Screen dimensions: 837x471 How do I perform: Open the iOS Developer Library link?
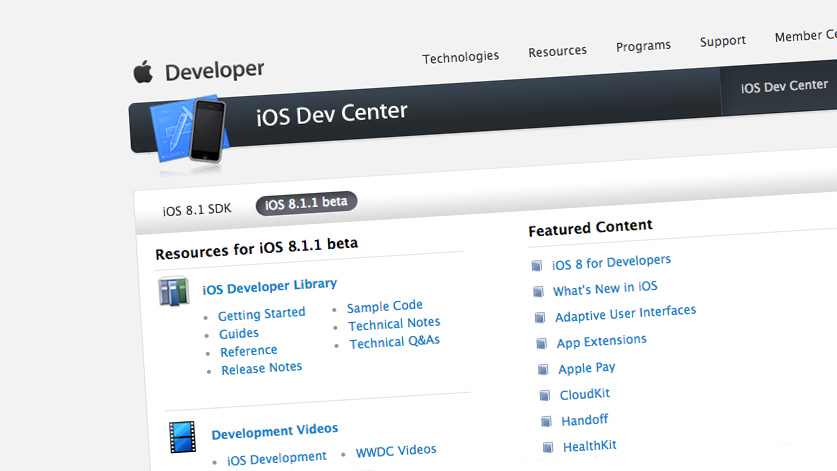pos(270,287)
